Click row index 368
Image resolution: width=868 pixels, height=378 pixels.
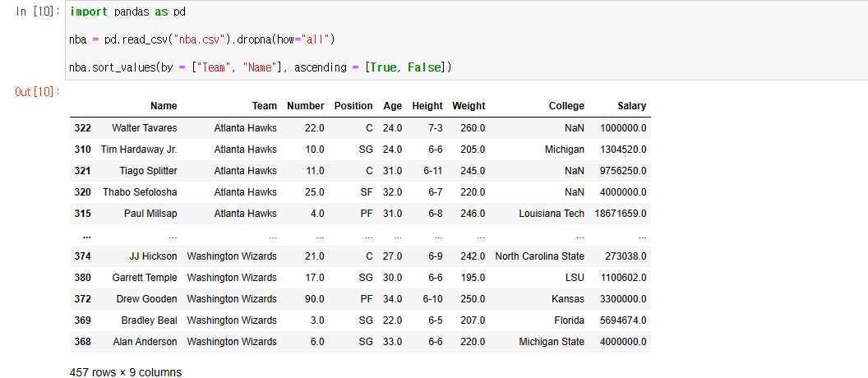[x=82, y=342]
